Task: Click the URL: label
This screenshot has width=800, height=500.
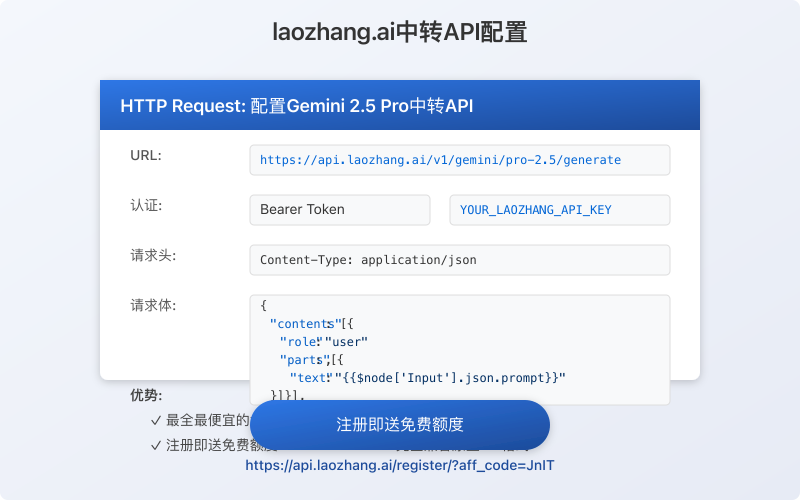Action: tap(146, 155)
